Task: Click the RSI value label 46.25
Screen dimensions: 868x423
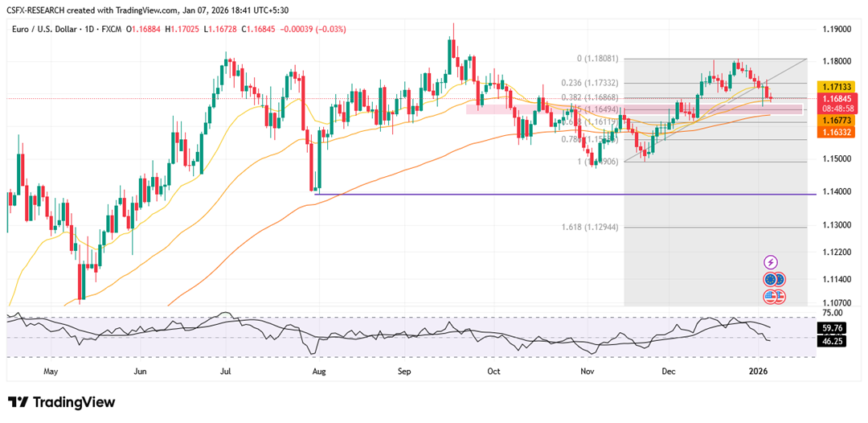Action: (x=833, y=341)
